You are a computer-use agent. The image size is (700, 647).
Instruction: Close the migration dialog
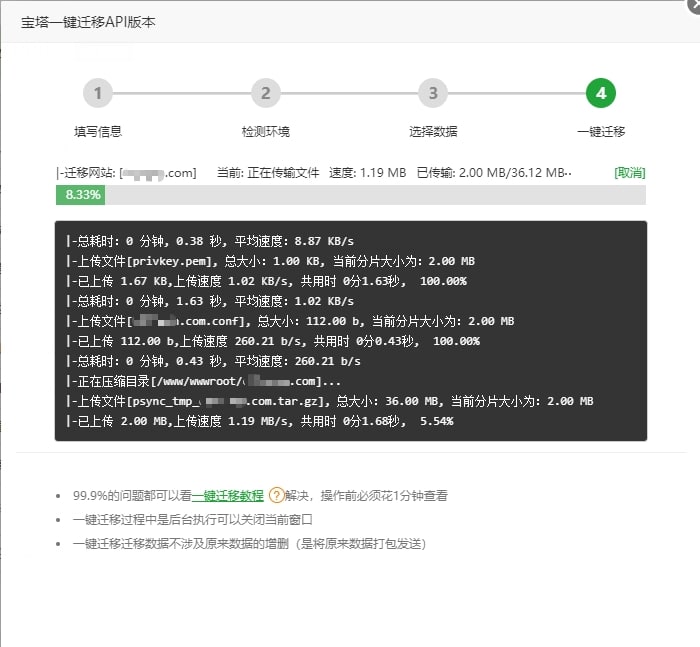point(694,5)
